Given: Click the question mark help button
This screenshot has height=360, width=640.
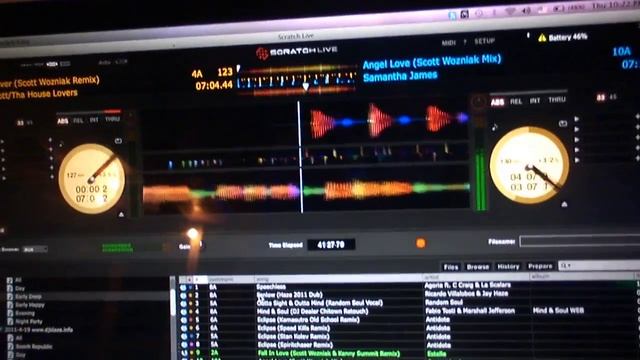Looking at the screenshot, I should (x=465, y=42).
